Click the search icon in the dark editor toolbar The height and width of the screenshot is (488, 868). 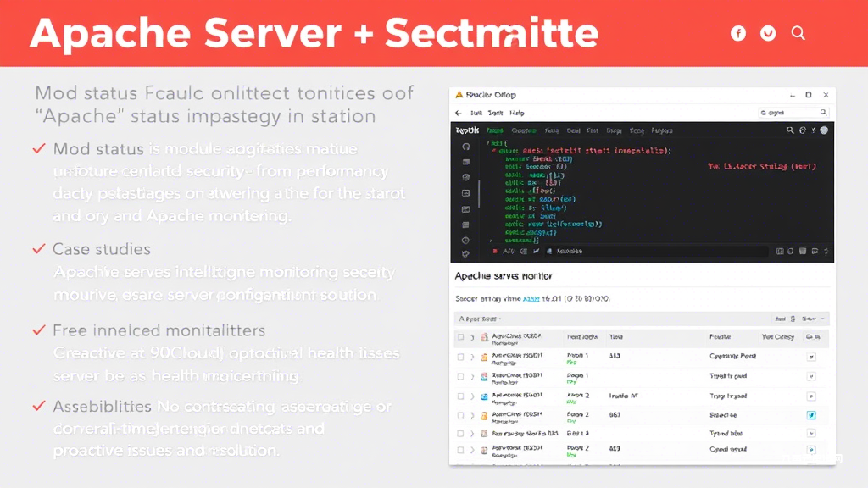pos(790,130)
